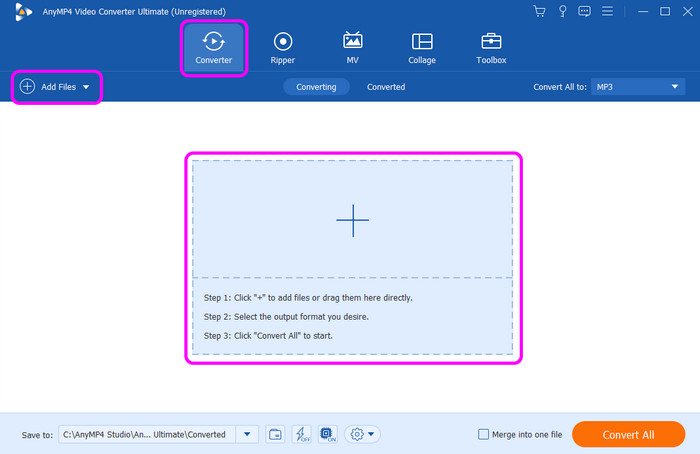This screenshot has height=454, width=700.
Task: Click the large plus to add files
Action: click(x=353, y=220)
